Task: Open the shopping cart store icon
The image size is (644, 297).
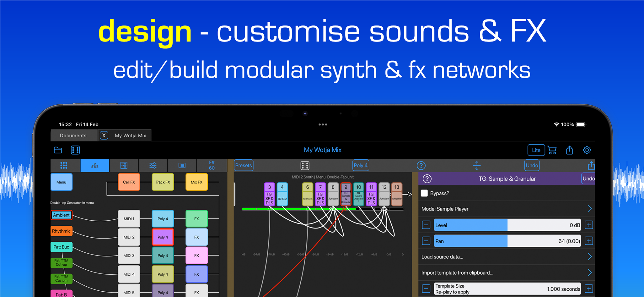Action: (552, 150)
